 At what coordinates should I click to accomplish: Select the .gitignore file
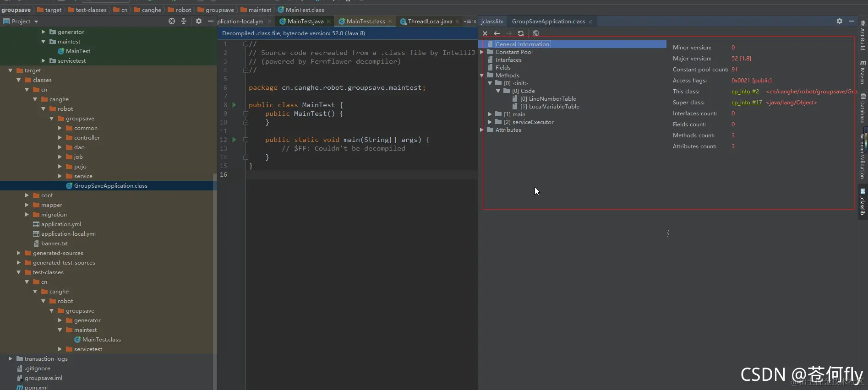[37, 368]
